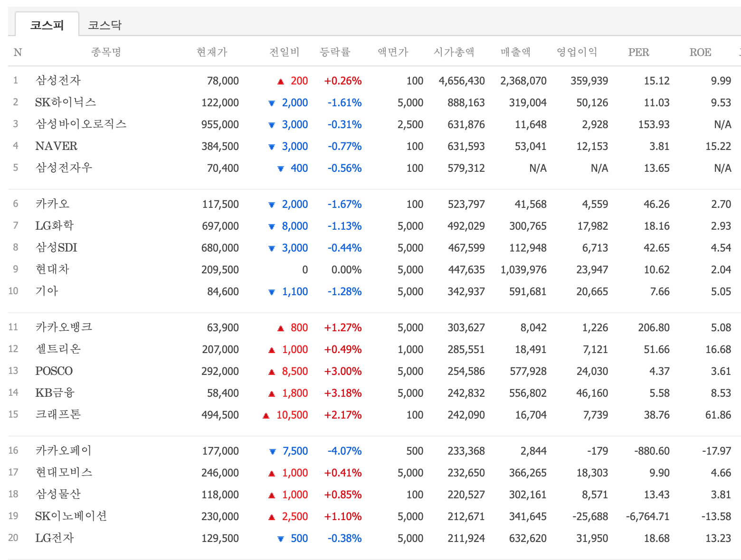
Task: Click the 전일비 column header
Action: point(284,52)
